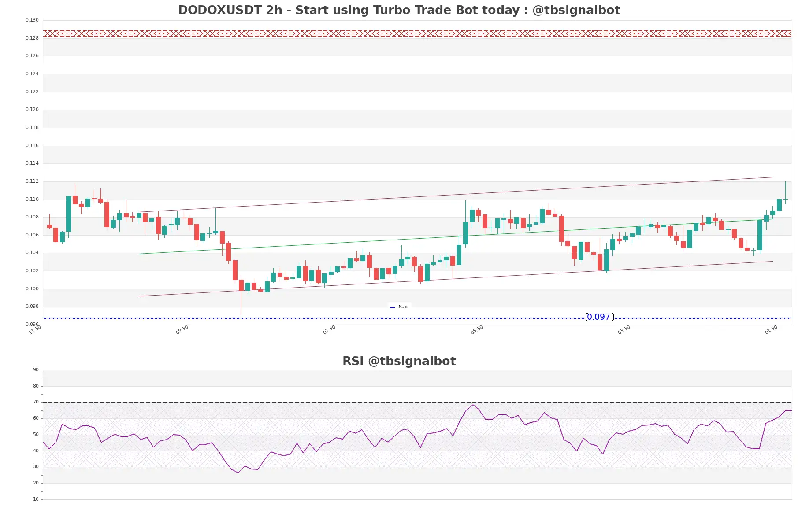Click the RSI 20 axis label
Screen dimensions: 798x532
click(x=36, y=483)
